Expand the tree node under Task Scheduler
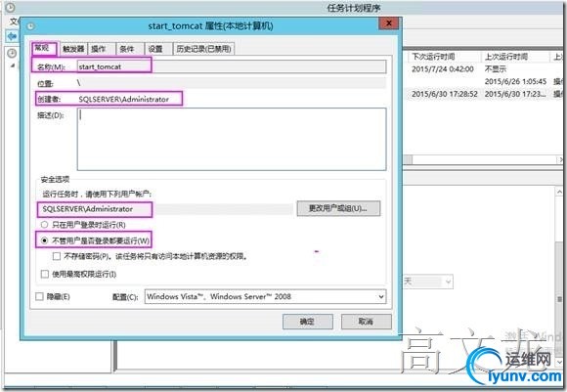Image resolution: width=567 pixels, height=392 pixels. tap(13, 65)
